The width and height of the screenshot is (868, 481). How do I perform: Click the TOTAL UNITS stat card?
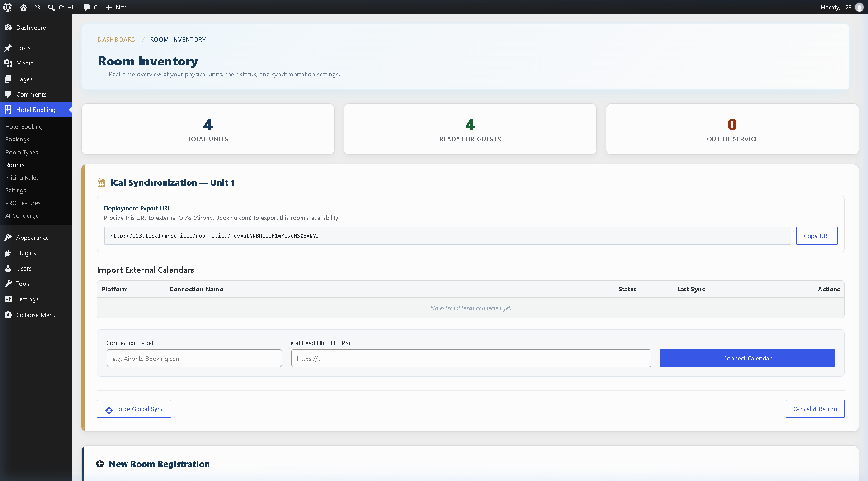coord(208,129)
